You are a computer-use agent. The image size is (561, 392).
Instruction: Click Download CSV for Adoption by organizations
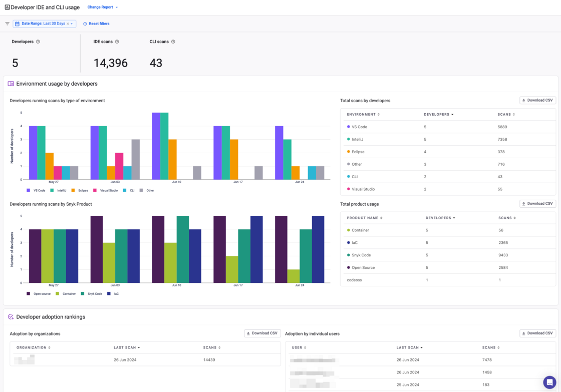click(x=262, y=333)
